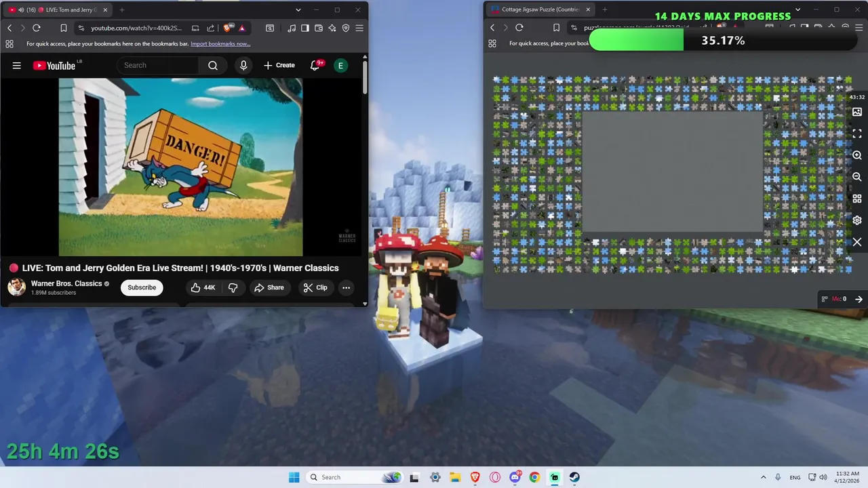Open volume control in system tray
This screenshot has height=488, width=868.
[823, 477]
